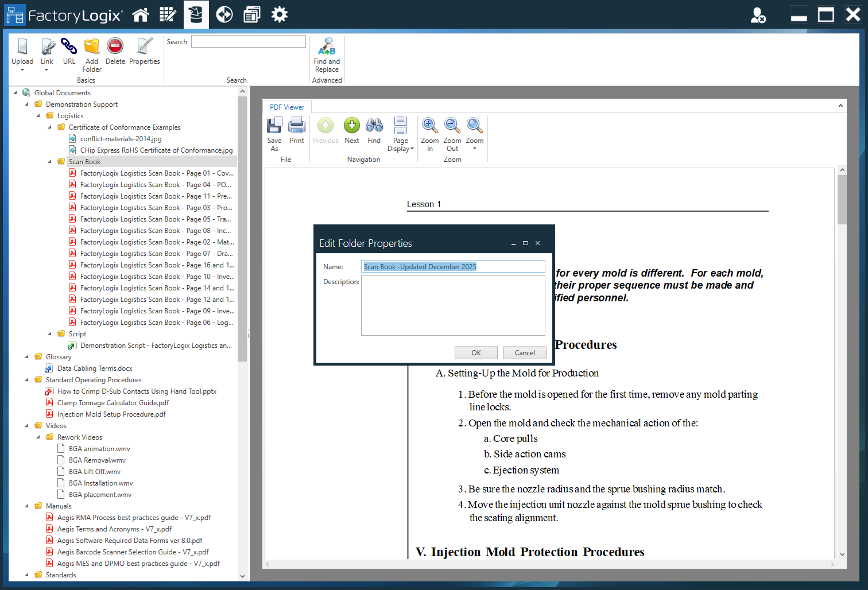Click inside the Description text field

tap(453, 304)
